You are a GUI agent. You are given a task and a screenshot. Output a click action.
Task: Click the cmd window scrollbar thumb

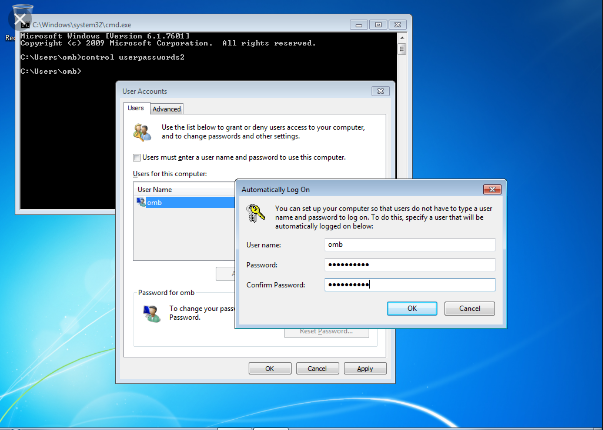pos(402,49)
